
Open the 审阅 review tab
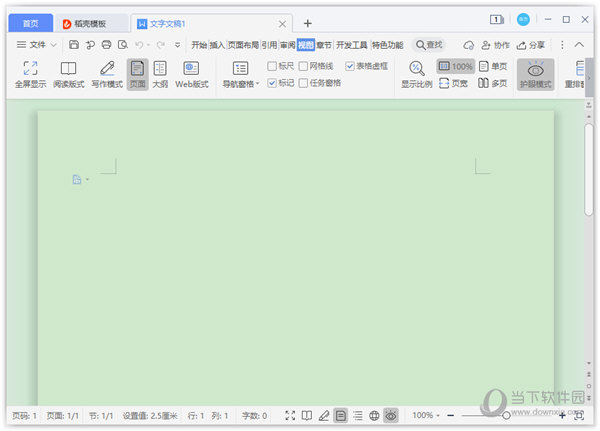[287, 45]
